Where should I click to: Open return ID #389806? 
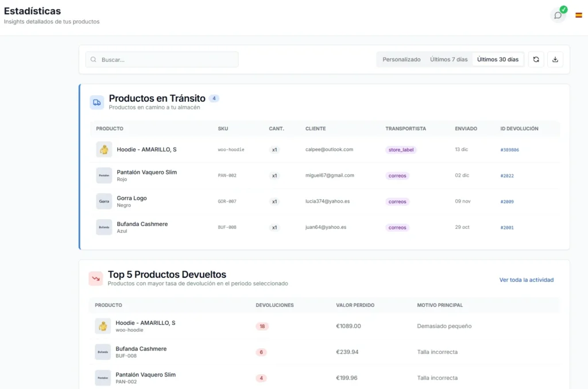[509, 150]
